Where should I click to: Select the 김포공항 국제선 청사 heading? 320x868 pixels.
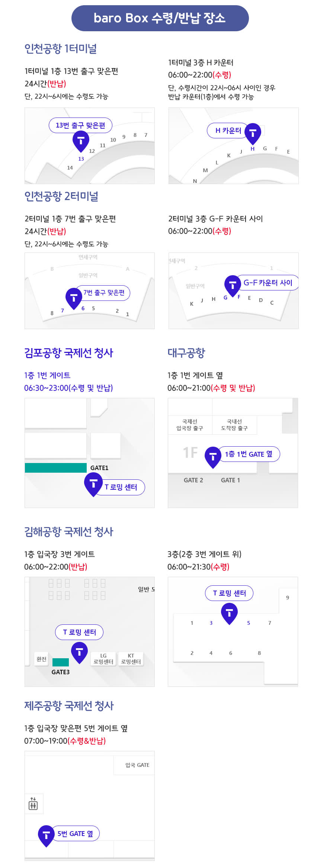[x=69, y=353]
